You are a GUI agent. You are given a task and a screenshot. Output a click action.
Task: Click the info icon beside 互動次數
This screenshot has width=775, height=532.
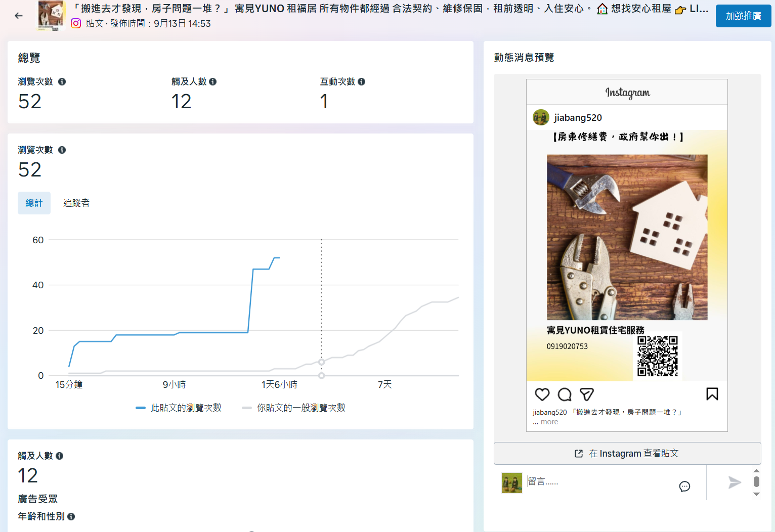point(361,81)
